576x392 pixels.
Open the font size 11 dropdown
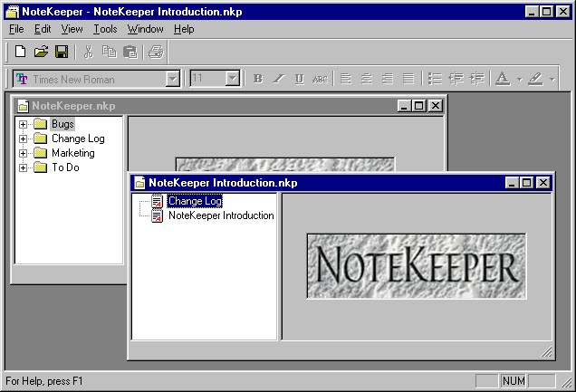click(232, 79)
